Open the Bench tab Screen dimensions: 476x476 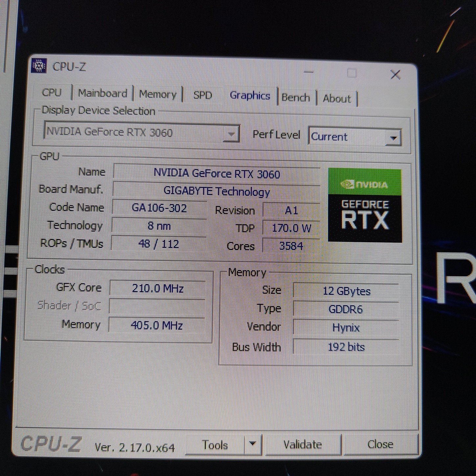click(x=296, y=98)
